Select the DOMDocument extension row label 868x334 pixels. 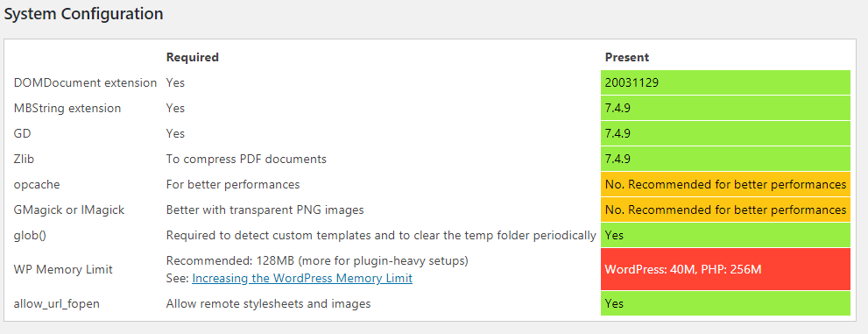click(x=85, y=82)
